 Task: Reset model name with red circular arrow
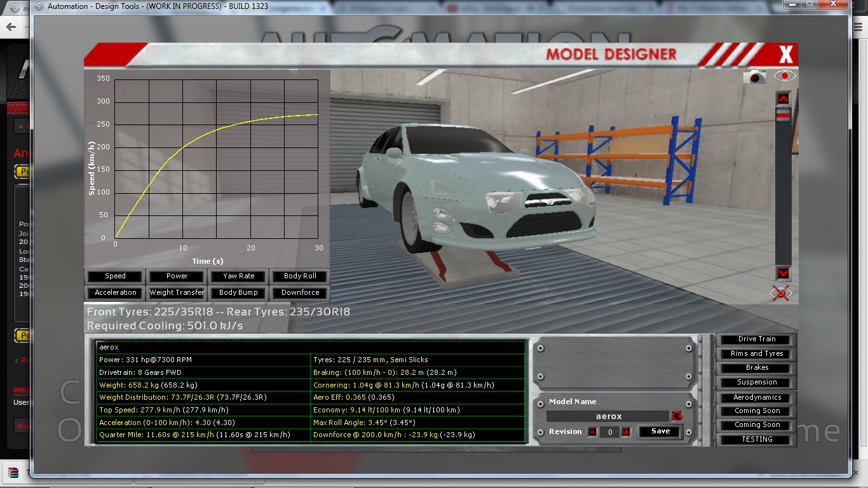[x=677, y=416]
